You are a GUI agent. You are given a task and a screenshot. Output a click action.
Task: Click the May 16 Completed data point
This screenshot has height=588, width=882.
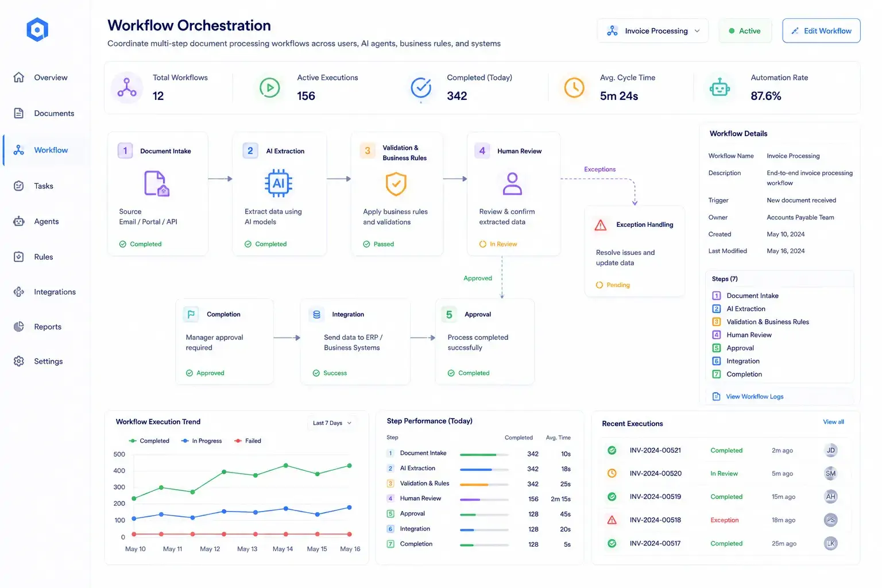350,466
